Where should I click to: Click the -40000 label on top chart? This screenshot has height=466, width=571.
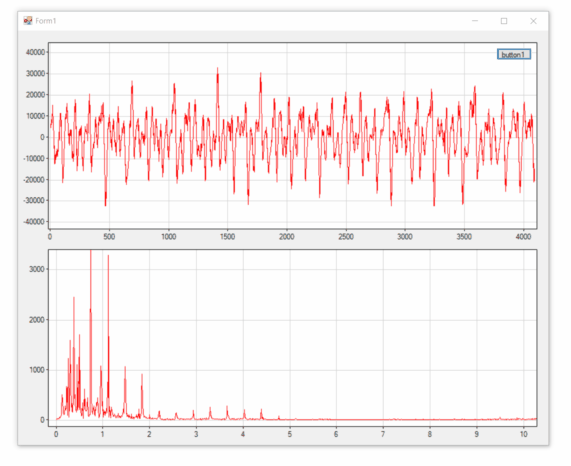pos(34,222)
